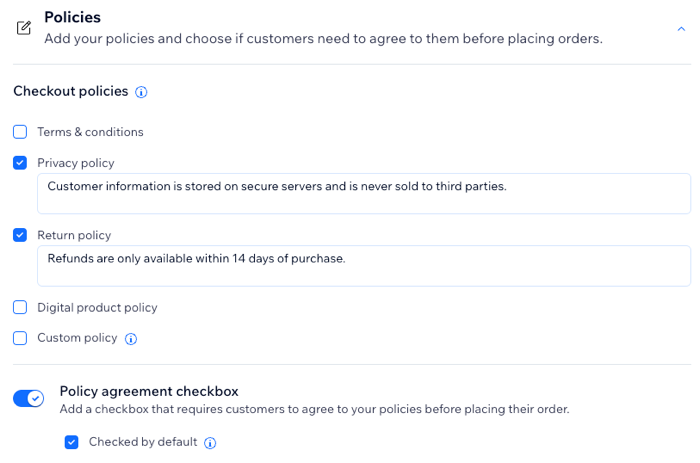
Task: Turn off Policy agreement checkbox toggle
Action: tap(29, 398)
